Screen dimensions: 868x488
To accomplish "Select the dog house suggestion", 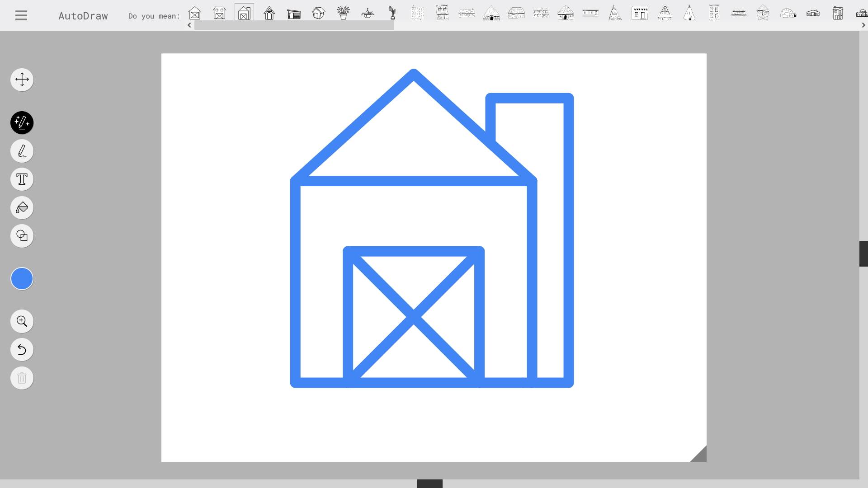I will click(x=269, y=13).
